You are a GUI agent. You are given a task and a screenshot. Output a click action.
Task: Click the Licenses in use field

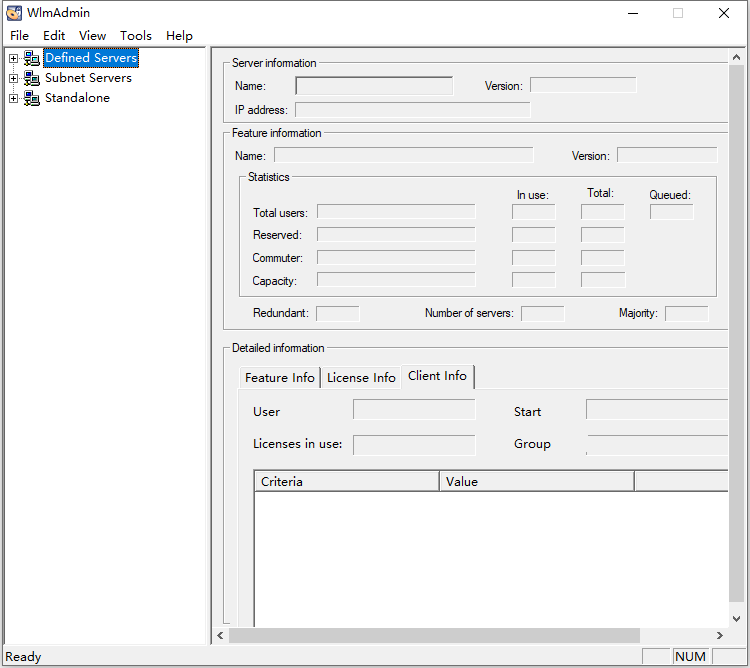pyautogui.click(x=414, y=445)
